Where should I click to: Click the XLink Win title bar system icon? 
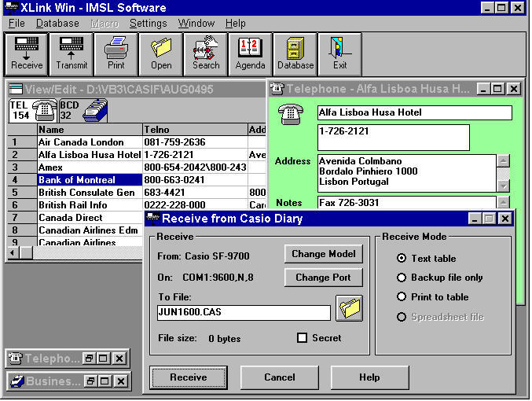(x=11, y=7)
